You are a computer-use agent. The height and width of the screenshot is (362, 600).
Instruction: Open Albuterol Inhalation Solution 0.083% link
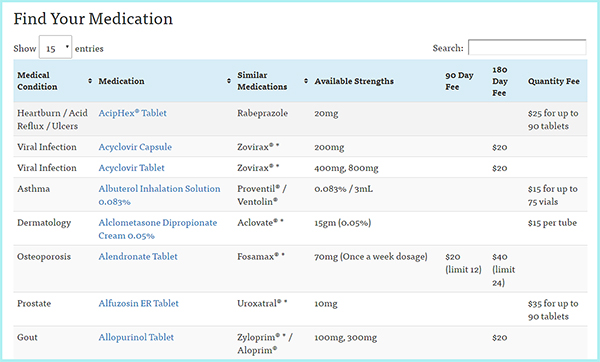pos(159,195)
